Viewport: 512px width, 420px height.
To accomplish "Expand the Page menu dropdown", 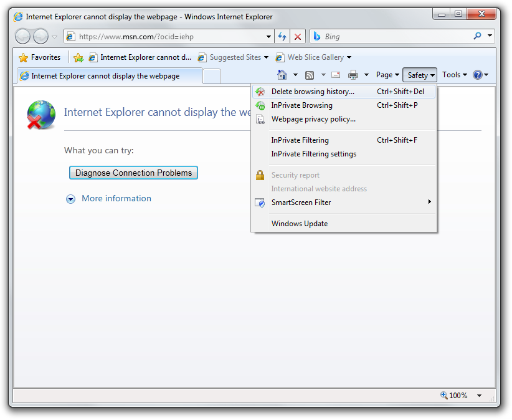I will click(388, 75).
